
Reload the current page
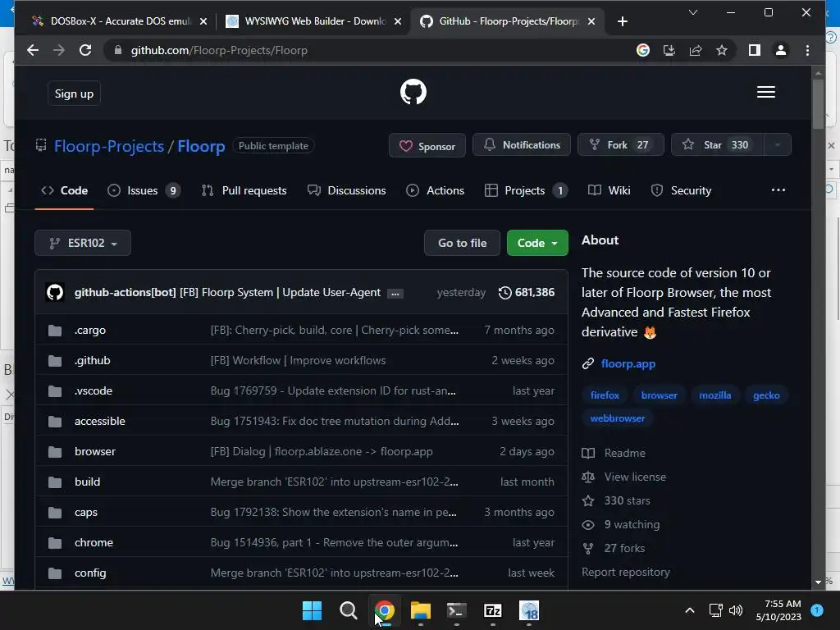pyautogui.click(x=85, y=50)
